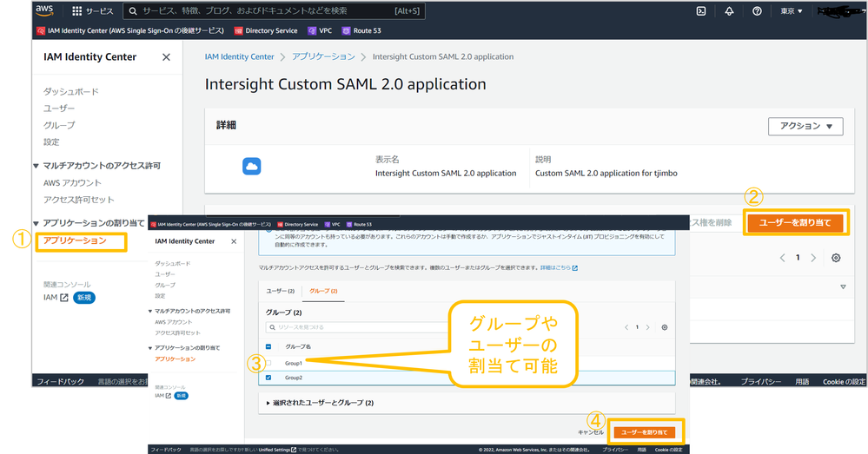Click the blue cloud application icon

pos(252,166)
